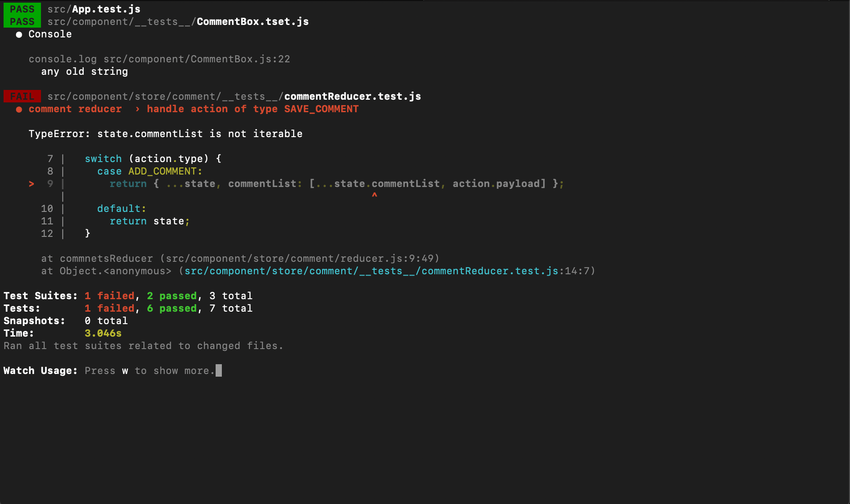Click the commnetsReducer stack trace line
This screenshot has width=850, height=504.
[240, 258]
